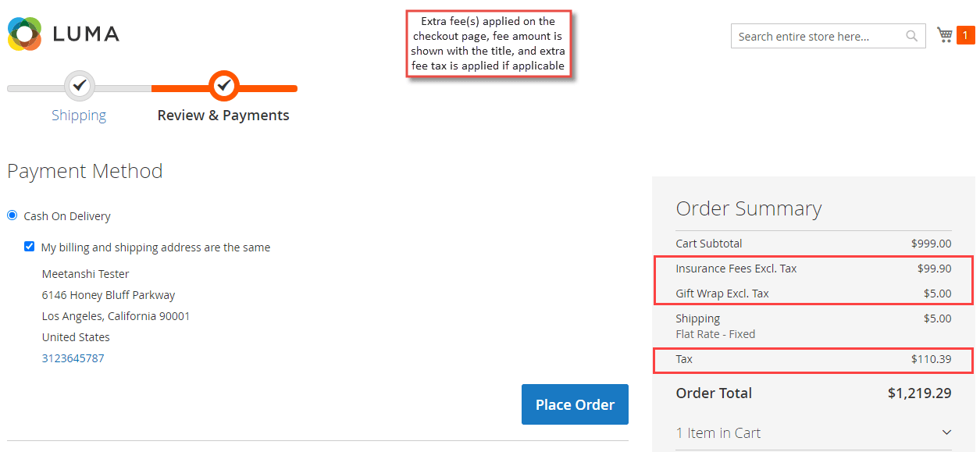Click the Luma logo icon

pyautogui.click(x=24, y=34)
